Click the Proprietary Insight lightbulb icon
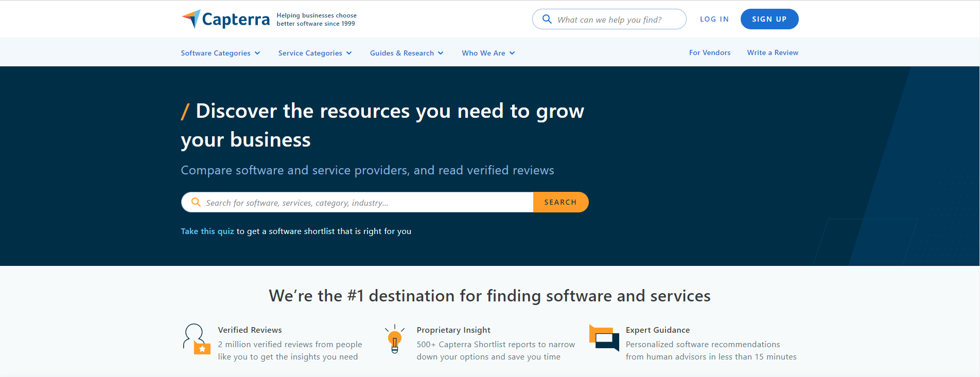 coord(395,339)
